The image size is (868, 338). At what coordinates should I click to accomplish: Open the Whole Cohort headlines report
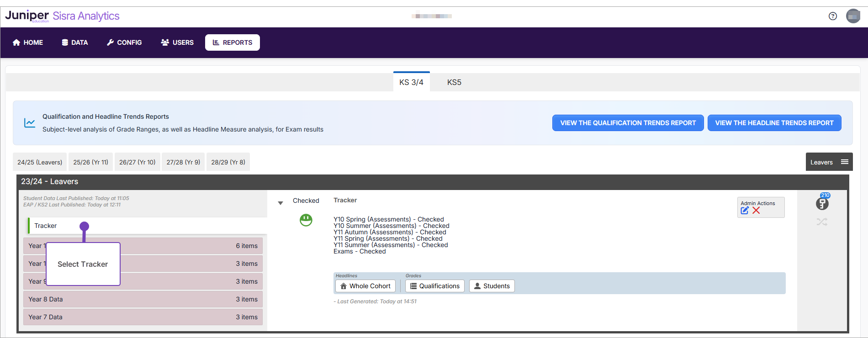coord(365,286)
